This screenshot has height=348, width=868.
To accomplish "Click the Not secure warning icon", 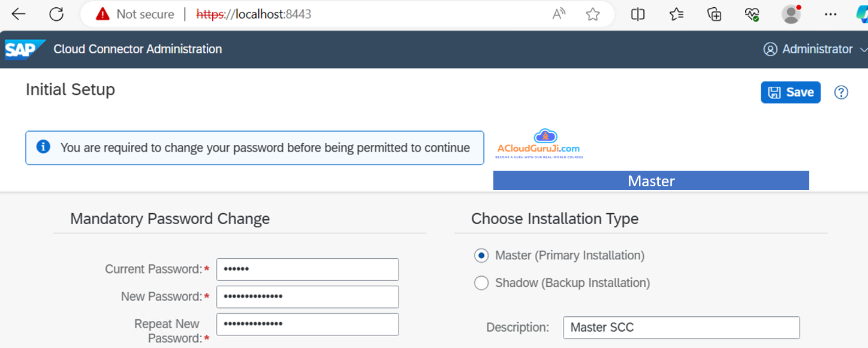I will (x=103, y=14).
